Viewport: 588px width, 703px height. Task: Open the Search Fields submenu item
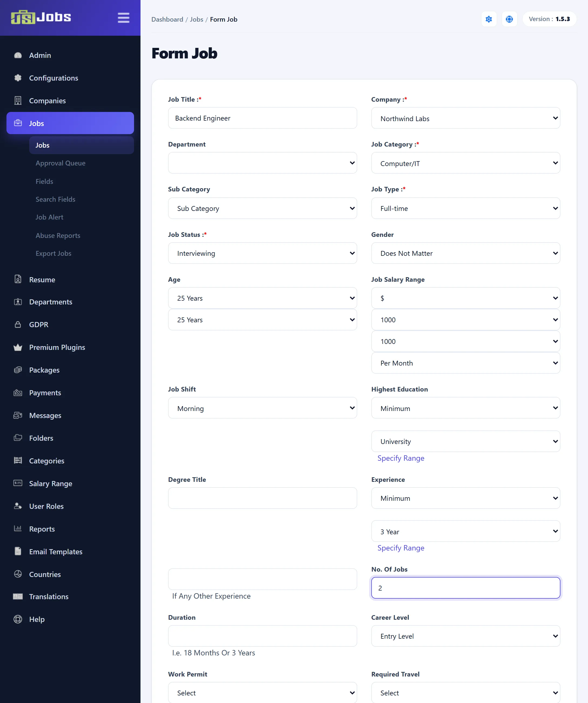click(x=55, y=199)
